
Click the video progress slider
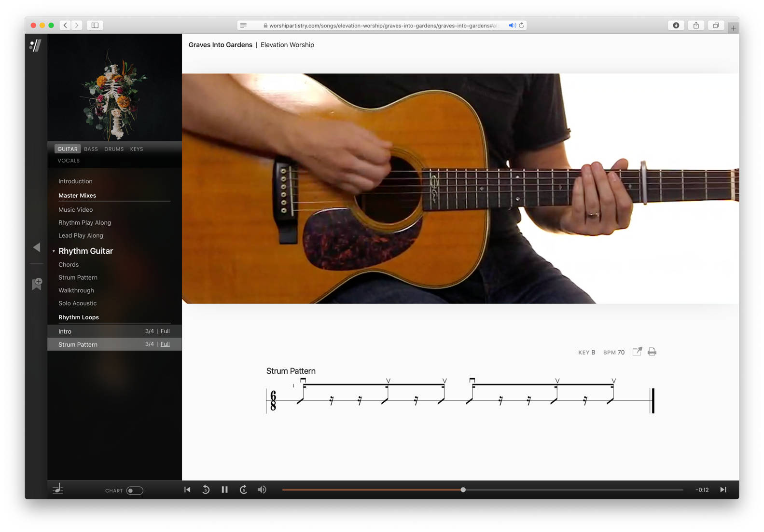pyautogui.click(x=463, y=490)
